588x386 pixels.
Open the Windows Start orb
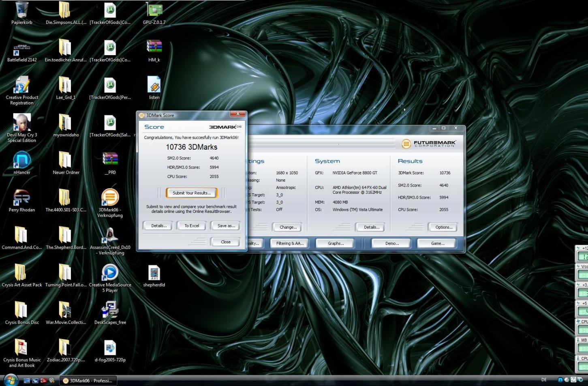click(x=10, y=380)
